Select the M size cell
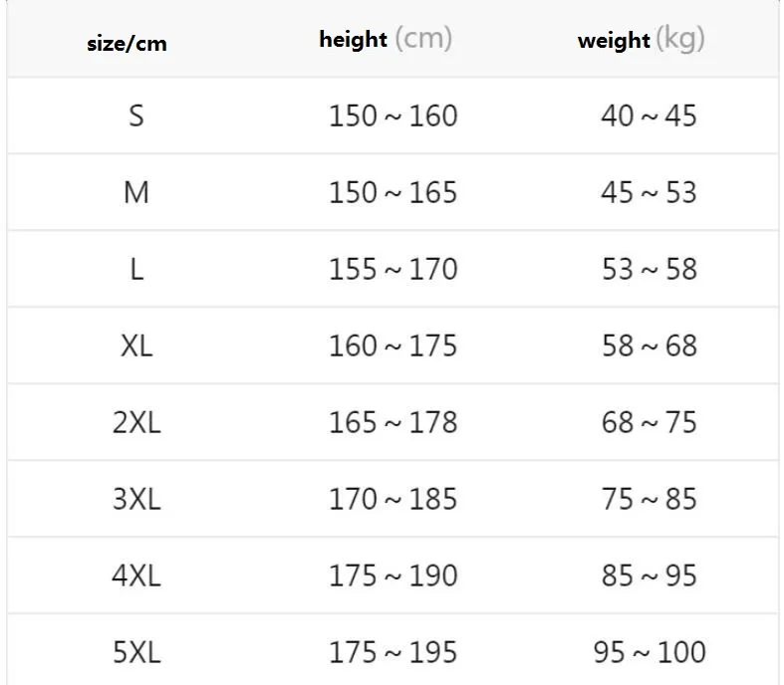 click(136, 192)
